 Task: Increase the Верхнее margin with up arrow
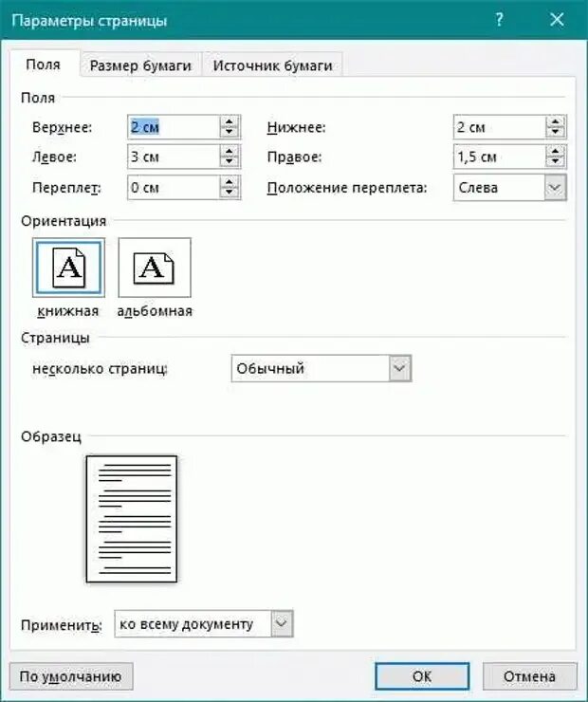(x=230, y=121)
